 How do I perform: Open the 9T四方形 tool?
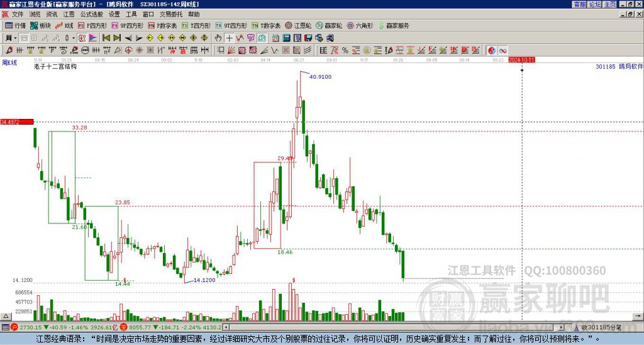pyautogui.click(x=231, y=25)
